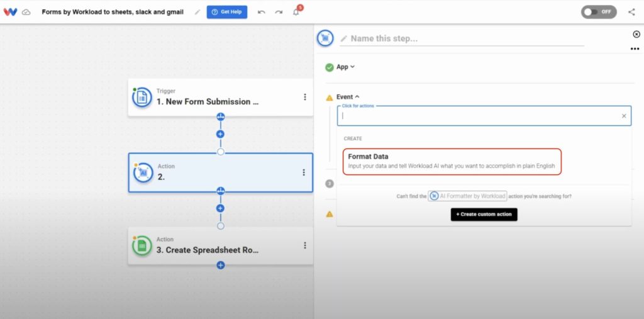
Task: Add a step between trigger and step 2
Action: tap(221, 134)
